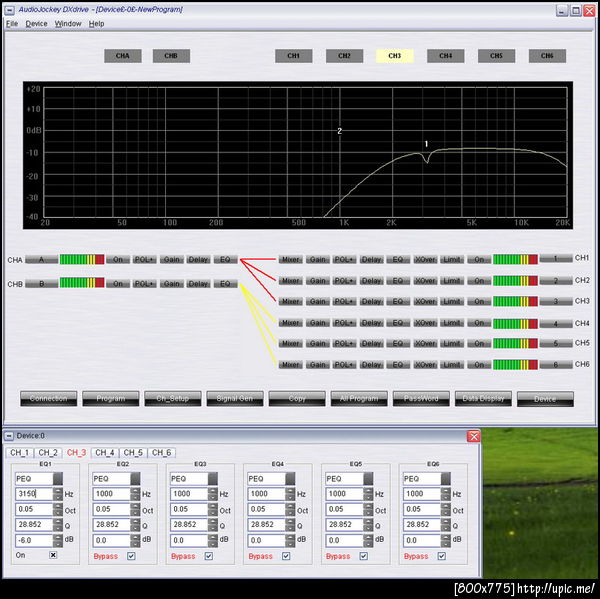Open the EQ5 PEQ filter type dropdown

(368, 479)
